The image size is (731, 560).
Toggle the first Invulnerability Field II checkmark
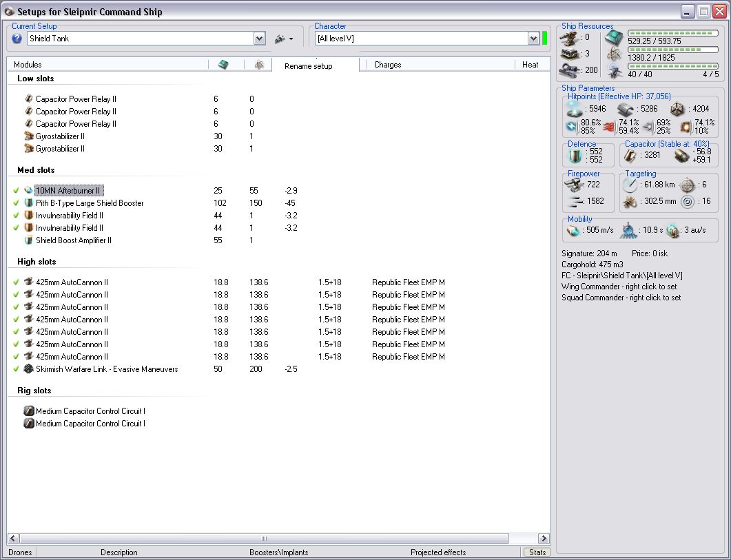pos(16,216)
